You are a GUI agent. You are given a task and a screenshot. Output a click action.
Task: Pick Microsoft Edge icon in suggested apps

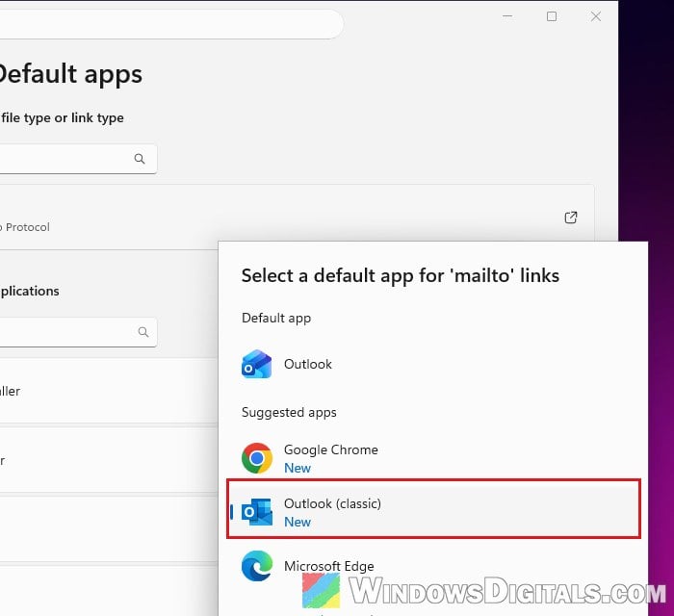pos(257,566)
